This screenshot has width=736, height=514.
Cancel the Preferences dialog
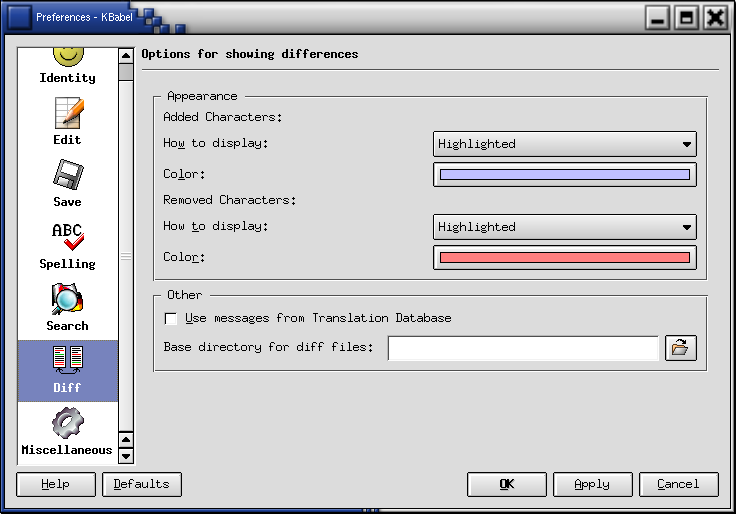(x=678, y=484)
